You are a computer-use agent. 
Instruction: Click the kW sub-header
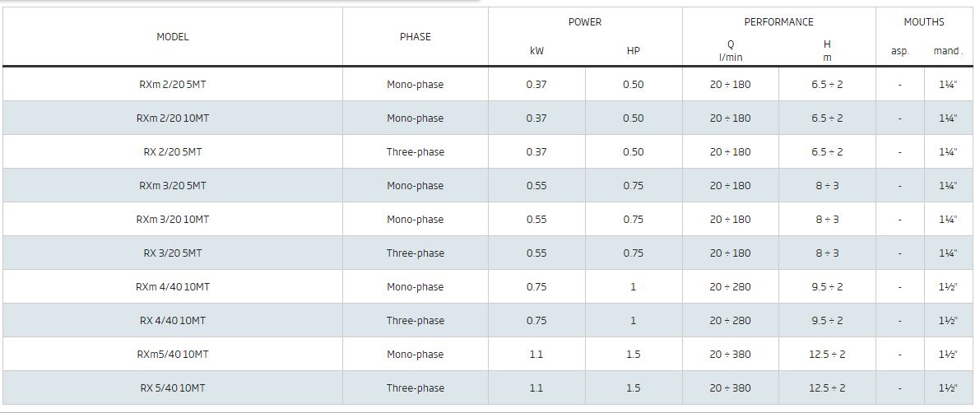point(536,51)
